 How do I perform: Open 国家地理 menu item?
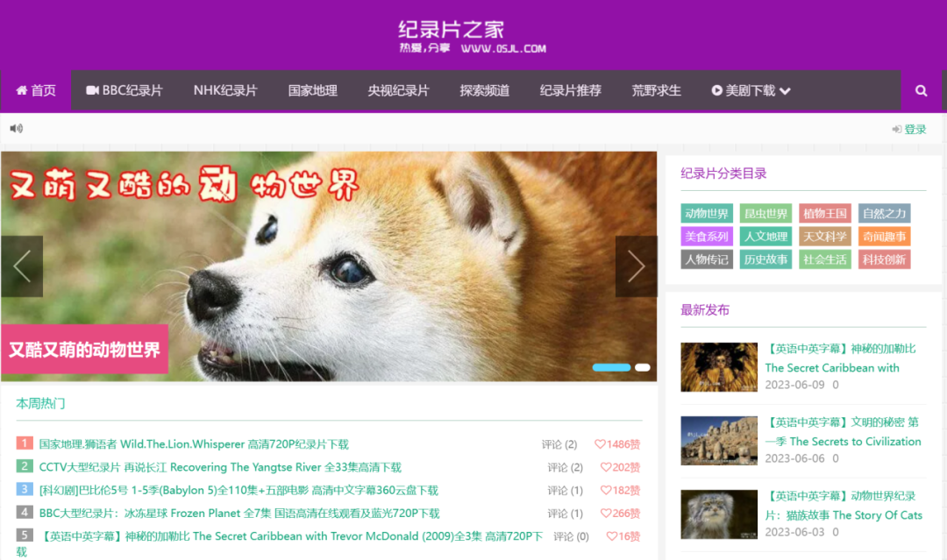tap(312, 90)
